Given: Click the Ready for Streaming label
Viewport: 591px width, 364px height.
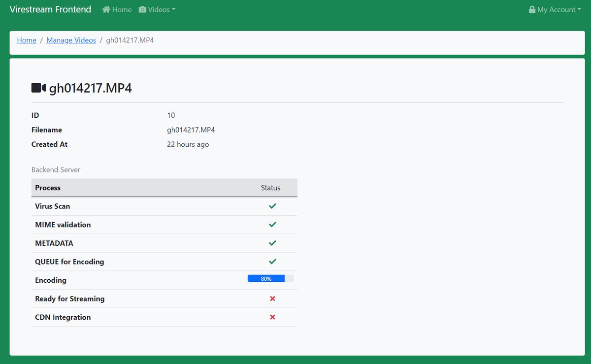Looking at the screenshot, I should 70,298.
